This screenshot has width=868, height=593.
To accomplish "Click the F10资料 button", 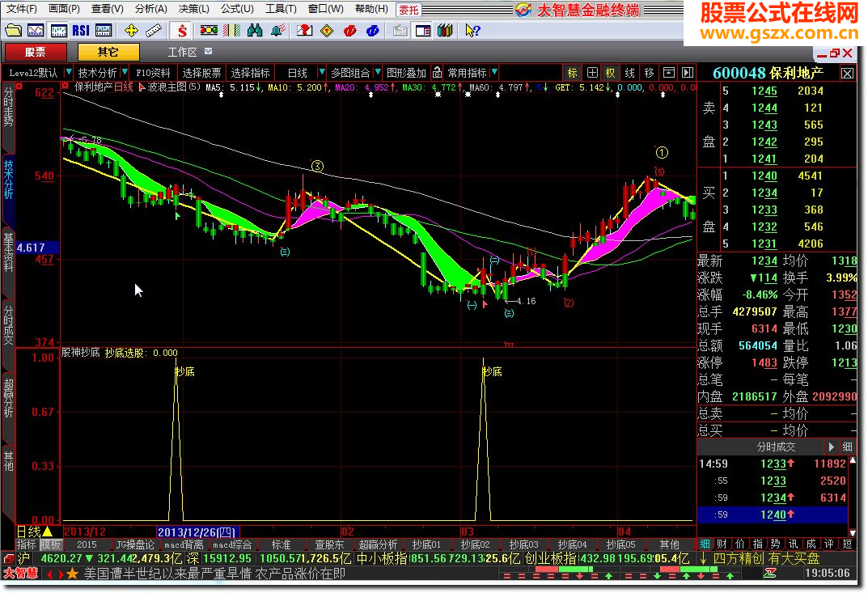I will [153, 73].
